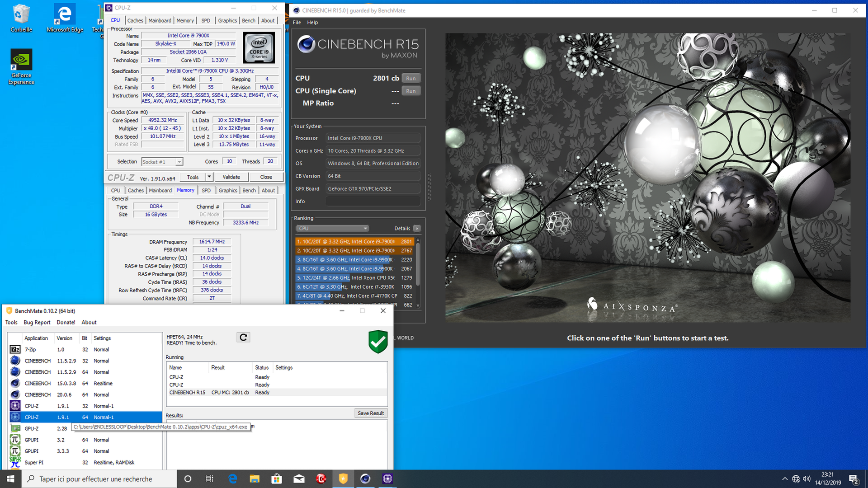Expand Cinebench ranking Details arrow
This screenshot has height=488, width=868.
point(417,229)
